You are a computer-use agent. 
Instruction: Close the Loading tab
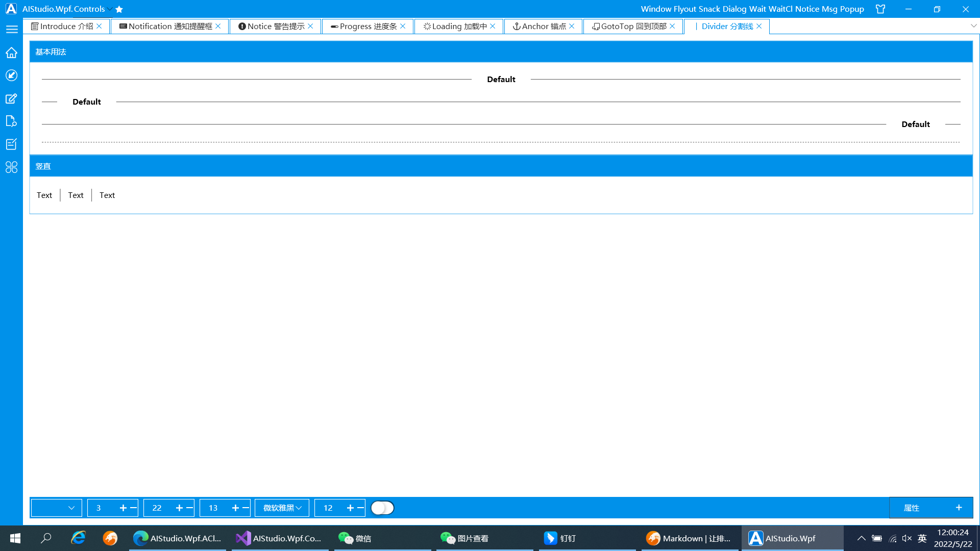[493, 26]
